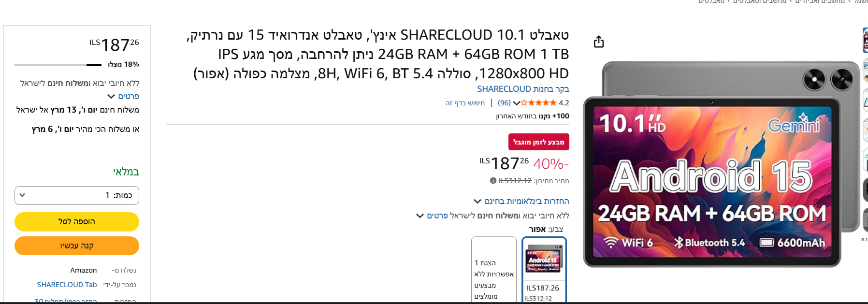The image size is (868, 304).
Task: Click the orange star rating icons
Action: click(x=539, y=103)
